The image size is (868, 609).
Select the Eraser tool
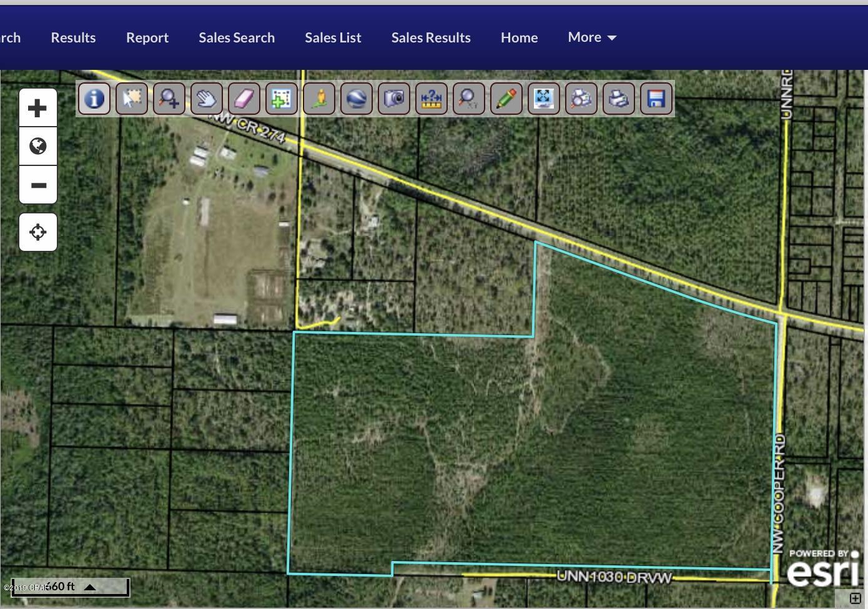pyautogui.click(x=244, y=99)
